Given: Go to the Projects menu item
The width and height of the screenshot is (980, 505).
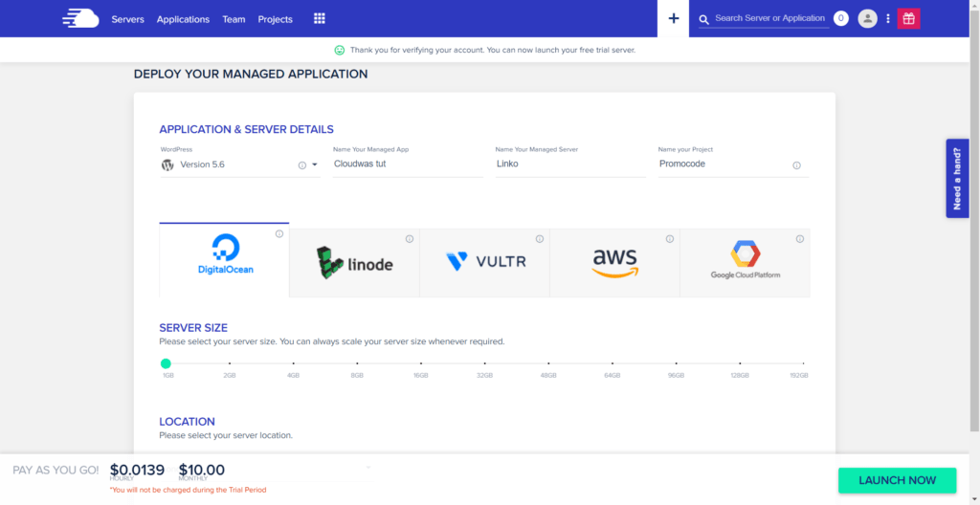Looking at the screenshot, I should (276, 19).
